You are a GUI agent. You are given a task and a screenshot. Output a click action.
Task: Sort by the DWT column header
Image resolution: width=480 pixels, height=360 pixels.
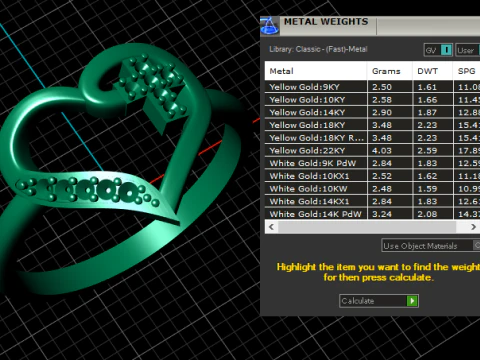pos(432,71)
